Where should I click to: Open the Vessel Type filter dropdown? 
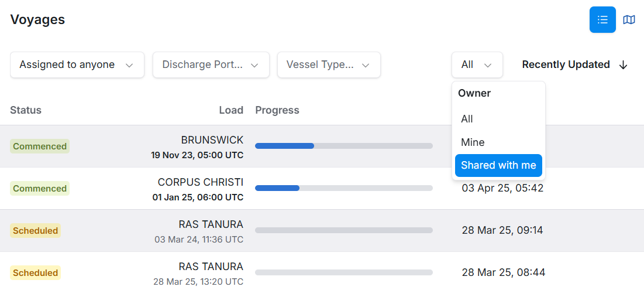coord(329,65)
